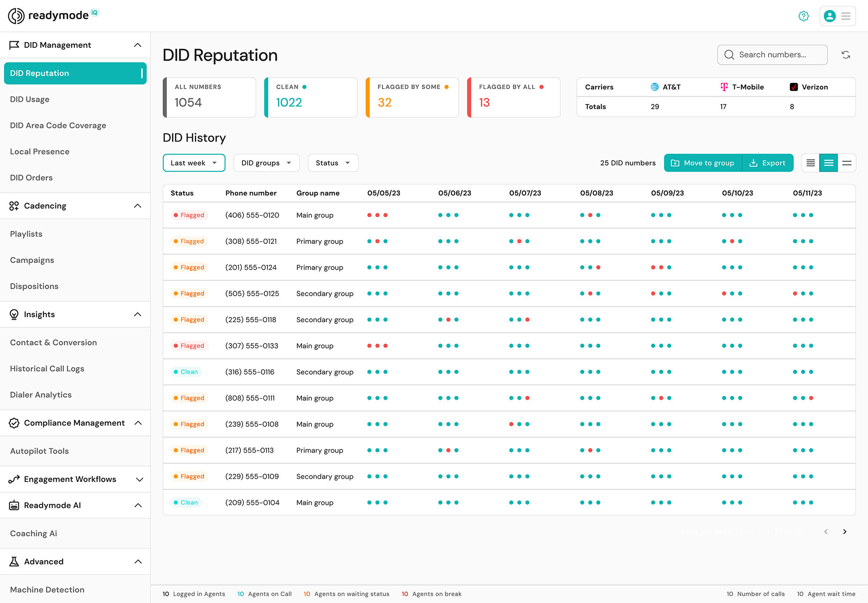Open the DID groups filter dropdown

(x=266, y=163)
